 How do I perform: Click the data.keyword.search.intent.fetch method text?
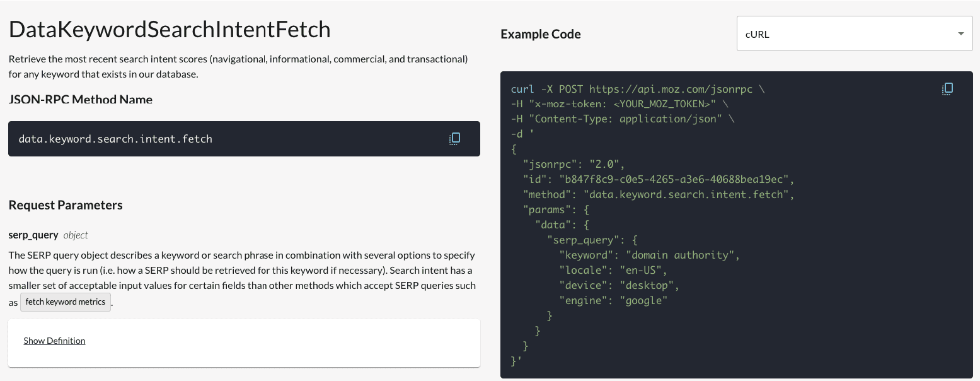[x=115, y=139]
